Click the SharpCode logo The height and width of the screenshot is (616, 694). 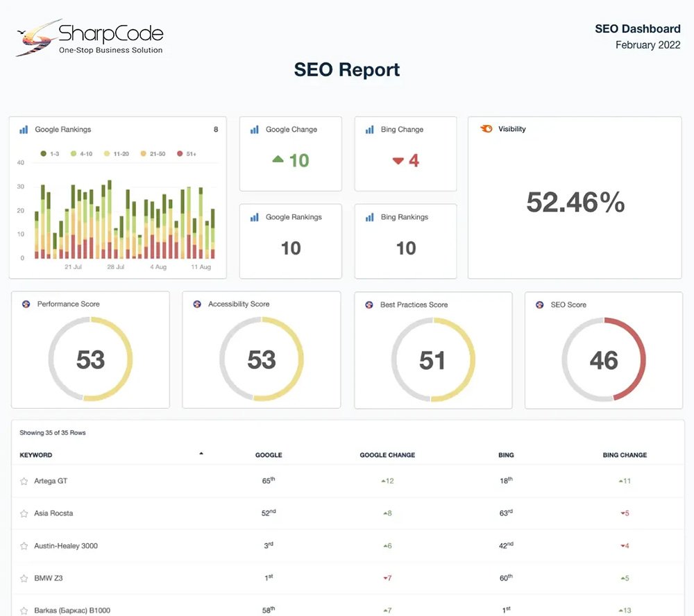(90, 37)
